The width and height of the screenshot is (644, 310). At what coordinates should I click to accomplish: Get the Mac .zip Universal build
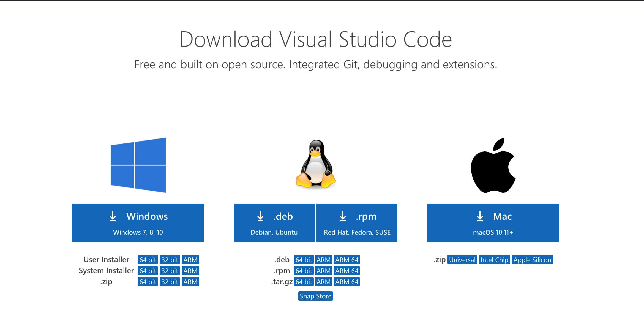[462, 260]
